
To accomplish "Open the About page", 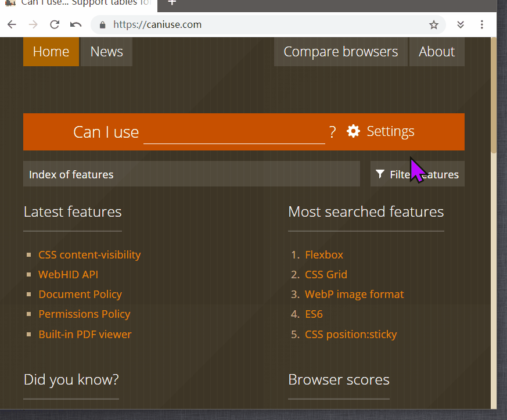I will tap(437, 52).
